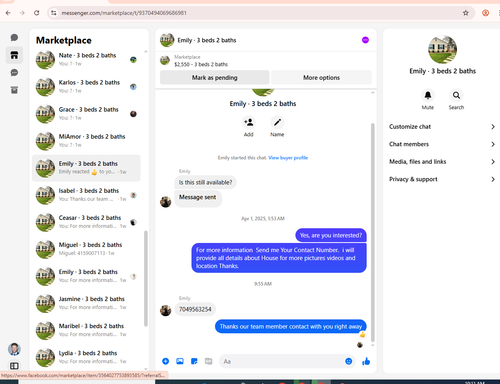Open the purple conversation info icon

point(365,40)
